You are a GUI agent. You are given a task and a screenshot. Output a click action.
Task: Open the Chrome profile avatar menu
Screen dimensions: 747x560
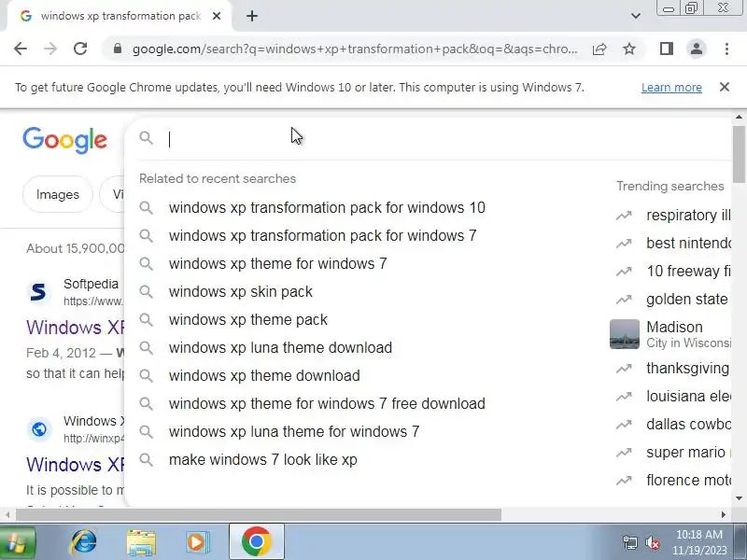pyautogui.click(x=696, y=49)
